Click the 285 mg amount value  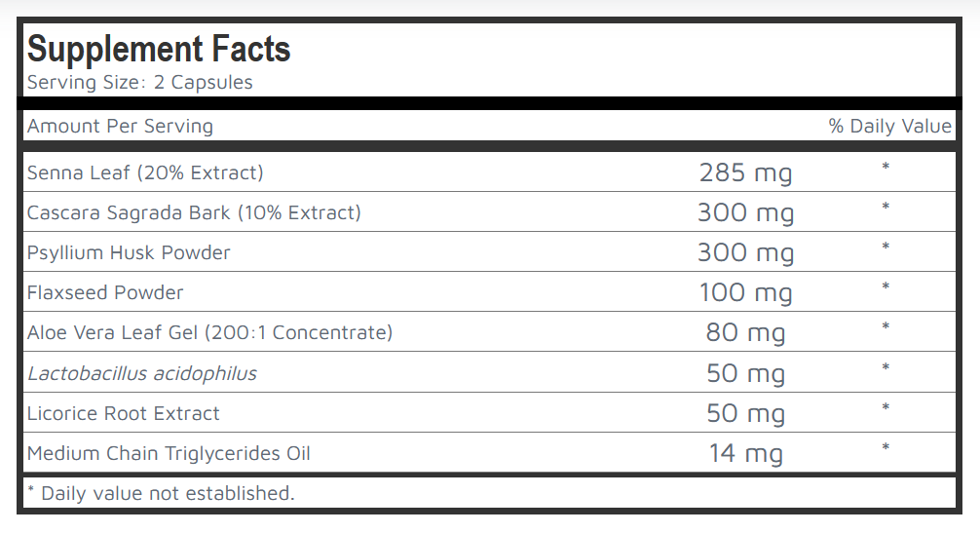745,173
